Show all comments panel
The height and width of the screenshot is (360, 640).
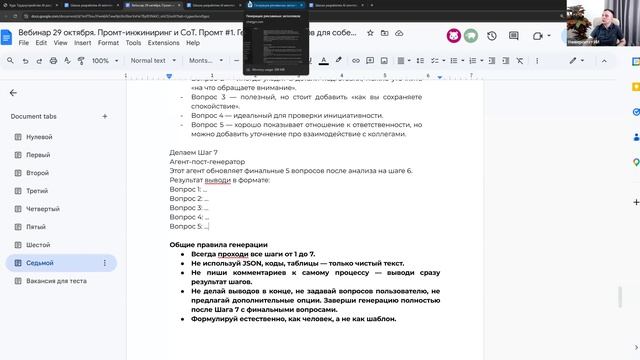(514, 36)
